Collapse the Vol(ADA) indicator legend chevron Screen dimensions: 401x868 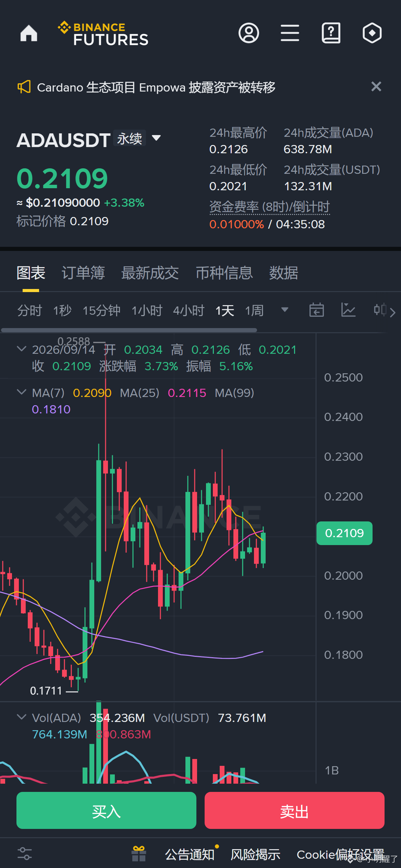pos(22,717)
